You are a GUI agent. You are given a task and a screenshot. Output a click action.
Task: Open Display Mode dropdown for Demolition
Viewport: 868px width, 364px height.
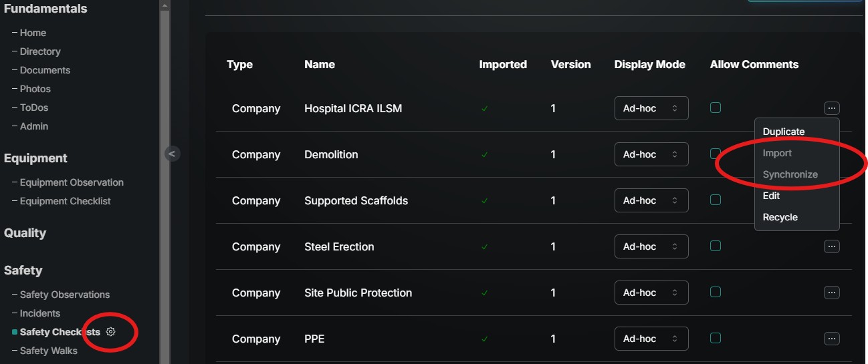click(651, 154)
